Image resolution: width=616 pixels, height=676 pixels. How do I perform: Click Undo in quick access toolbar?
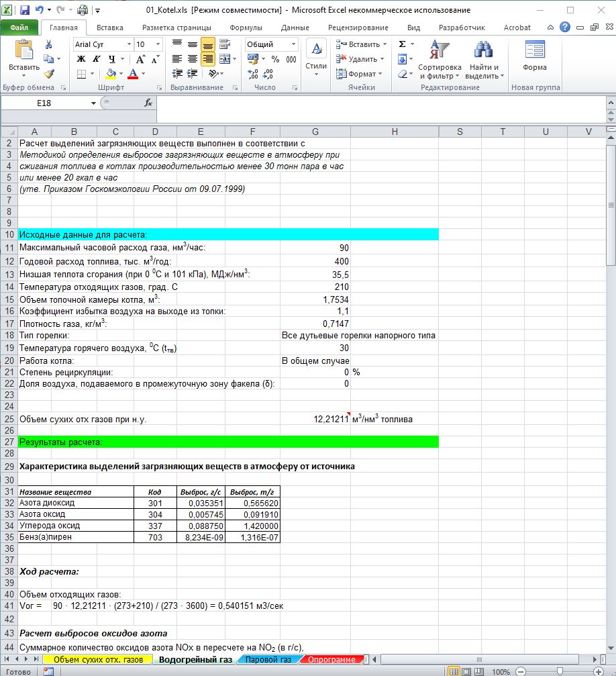[39, 9]
